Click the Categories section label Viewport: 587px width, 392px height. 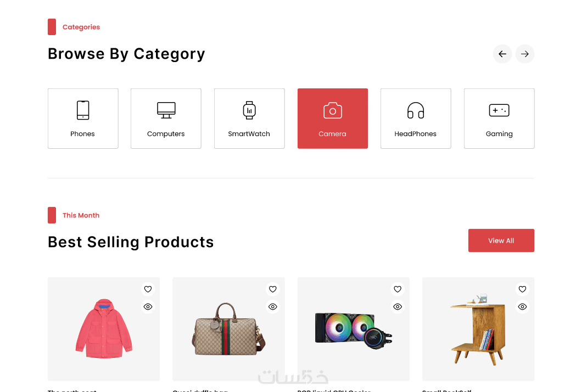(x=81, y=27)
